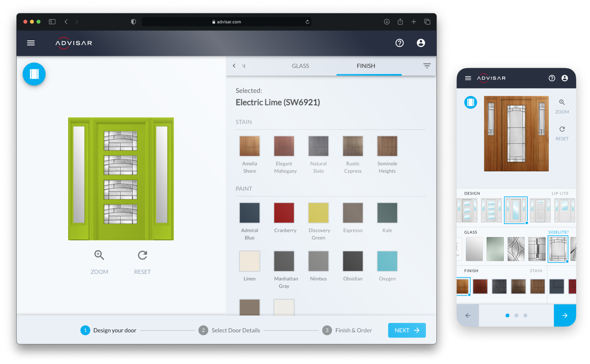The image size is (590, 364).
Task: Open the filter icon beside Finish tab
Action: 427,66
